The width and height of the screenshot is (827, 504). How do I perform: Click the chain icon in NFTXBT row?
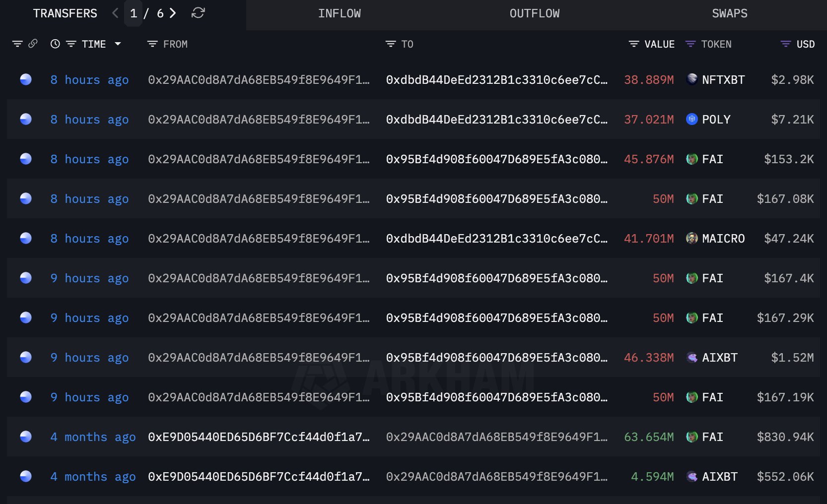click(x=26, y=79)
